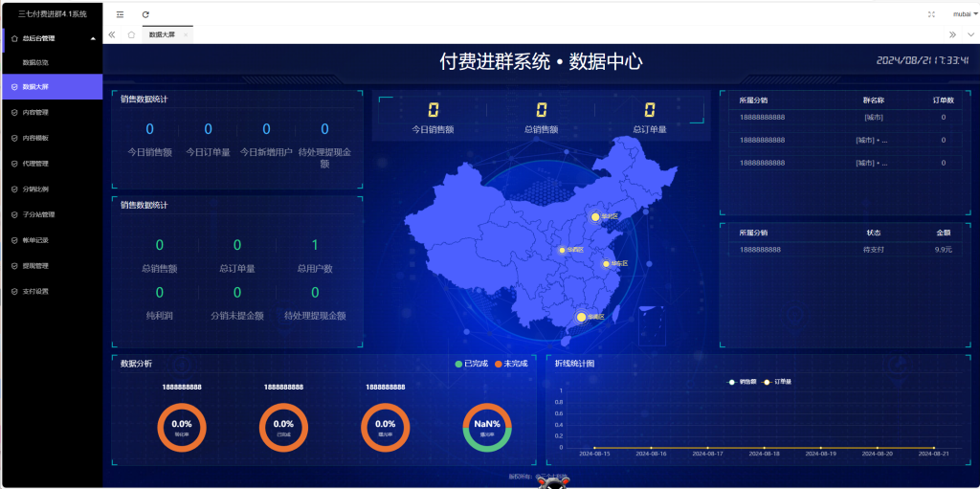Viewport: 980px width, 489px height.
Task: Click the refresh page icon
Action: pos(145,14)
